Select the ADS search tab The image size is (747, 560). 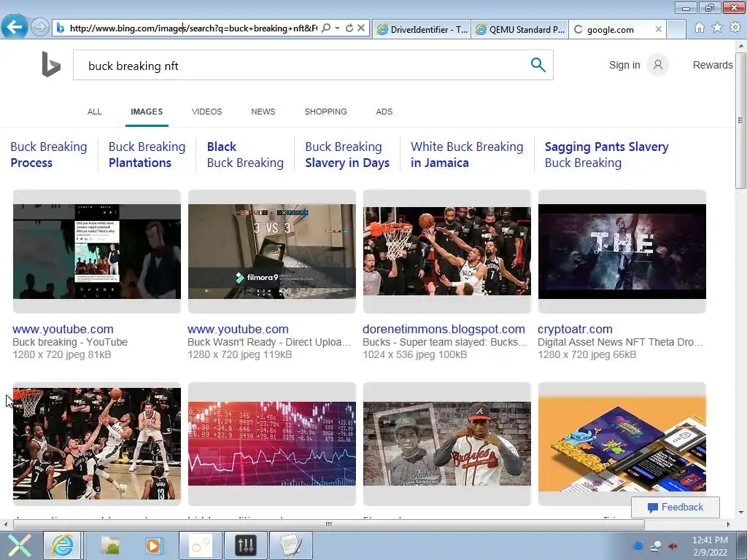click(384, 112)
